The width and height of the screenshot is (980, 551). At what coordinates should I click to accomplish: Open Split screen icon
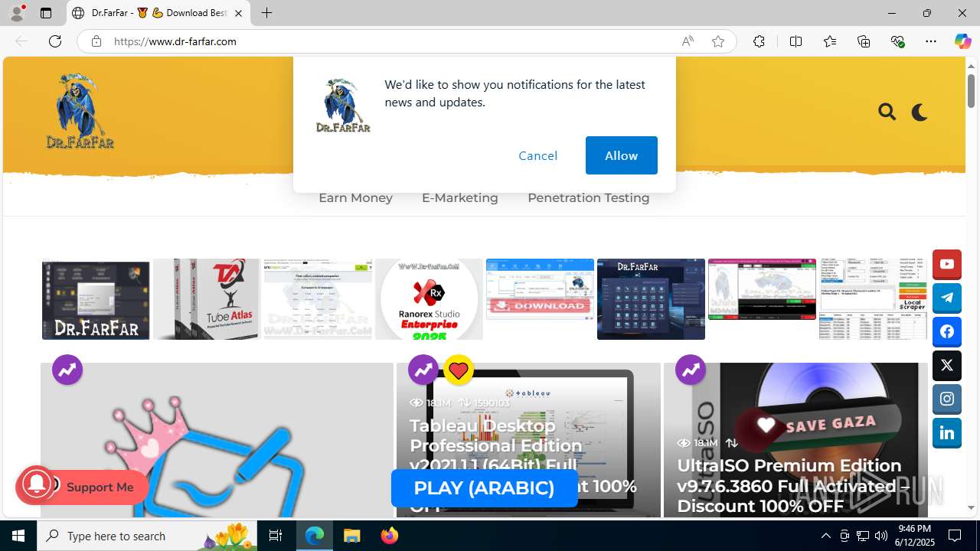pos(795,41)
